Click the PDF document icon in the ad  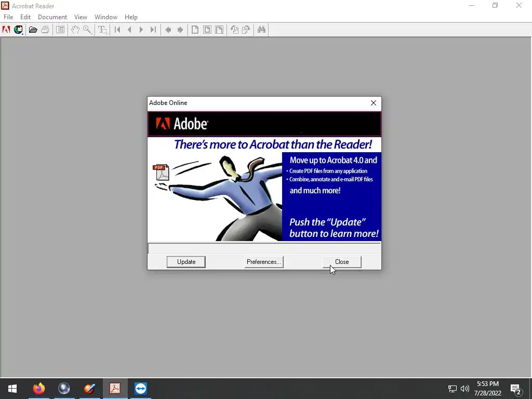click(x=161, y=172)
